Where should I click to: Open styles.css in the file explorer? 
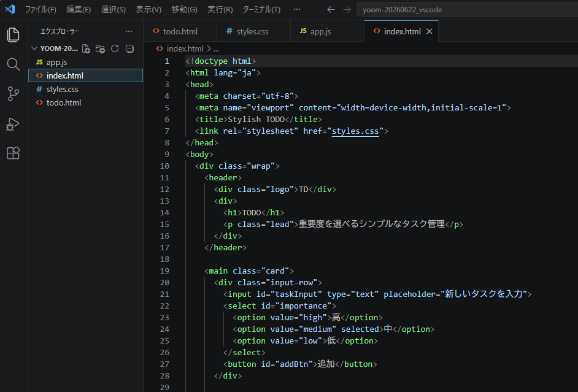85,89
